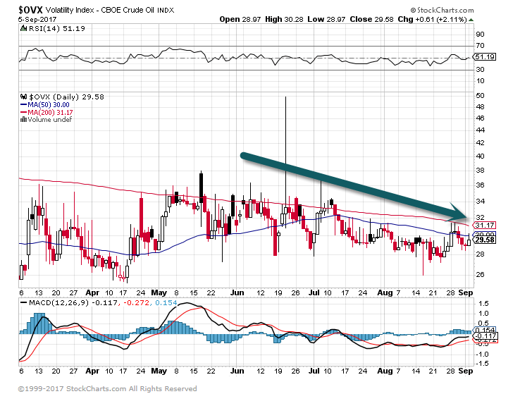Click the blue 0.154 histogram value in the MACD legend
Image resolution: width=532 pixels, height=413 pixels.
tap(166, 302)
